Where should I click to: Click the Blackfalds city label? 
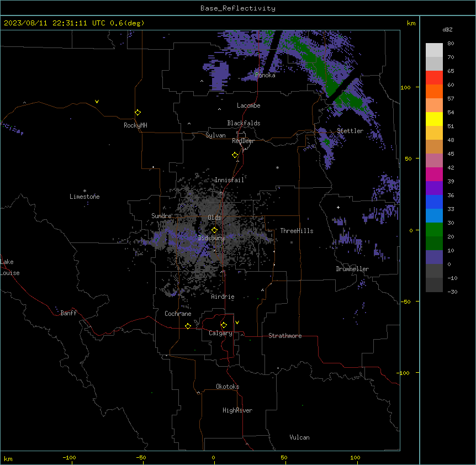[x=244, y=123]
